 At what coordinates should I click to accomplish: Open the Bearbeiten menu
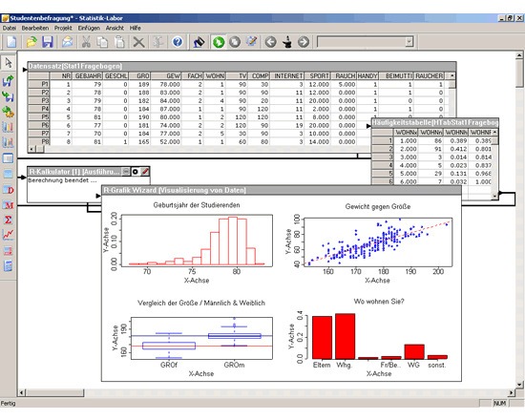click(35, 28)
